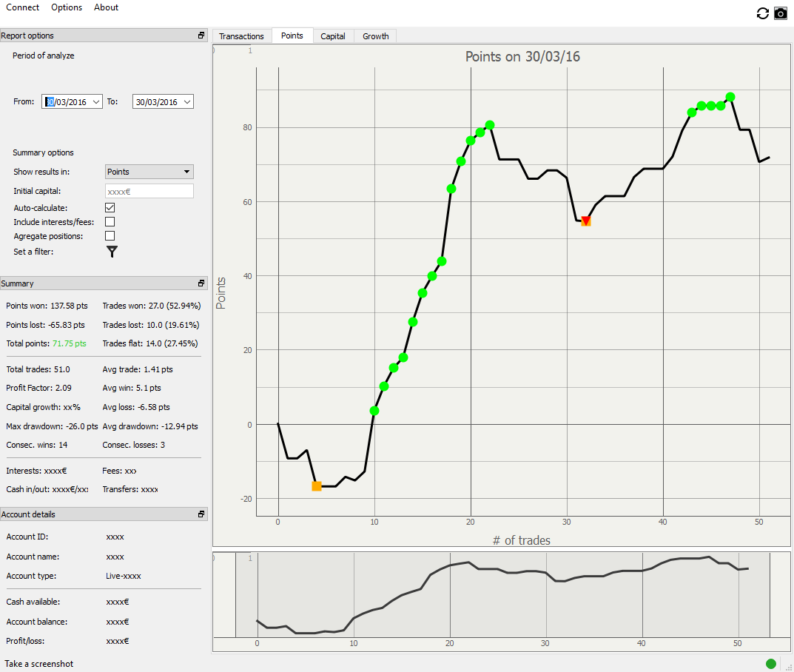Click the Points on 30/03/16 chart title
The image size is (794, 672).
(522, 56)
